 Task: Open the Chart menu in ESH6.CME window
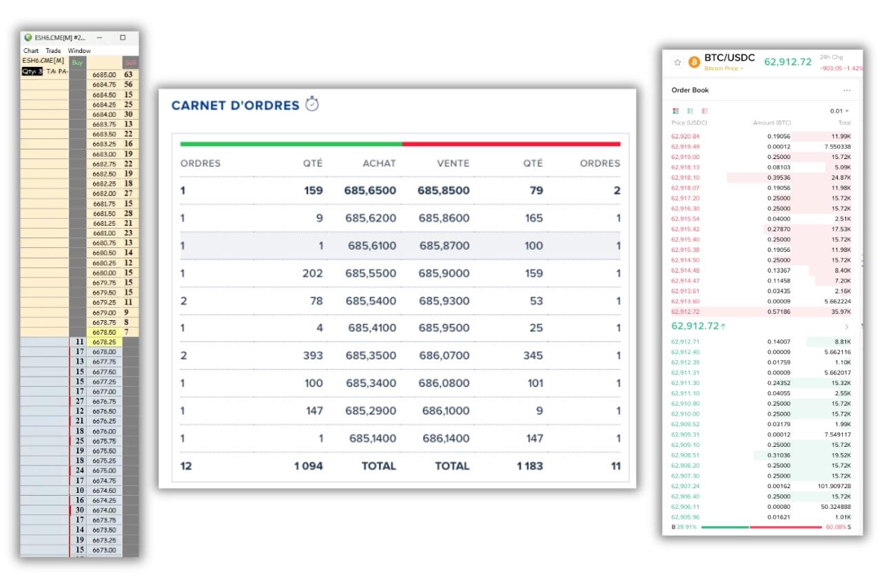tap(32, 51)
